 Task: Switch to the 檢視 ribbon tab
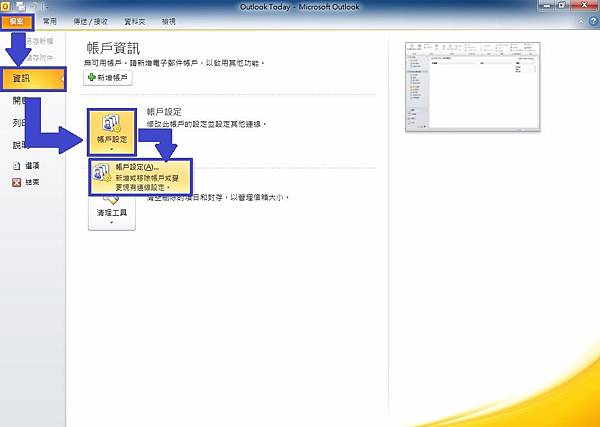[169, 22]
